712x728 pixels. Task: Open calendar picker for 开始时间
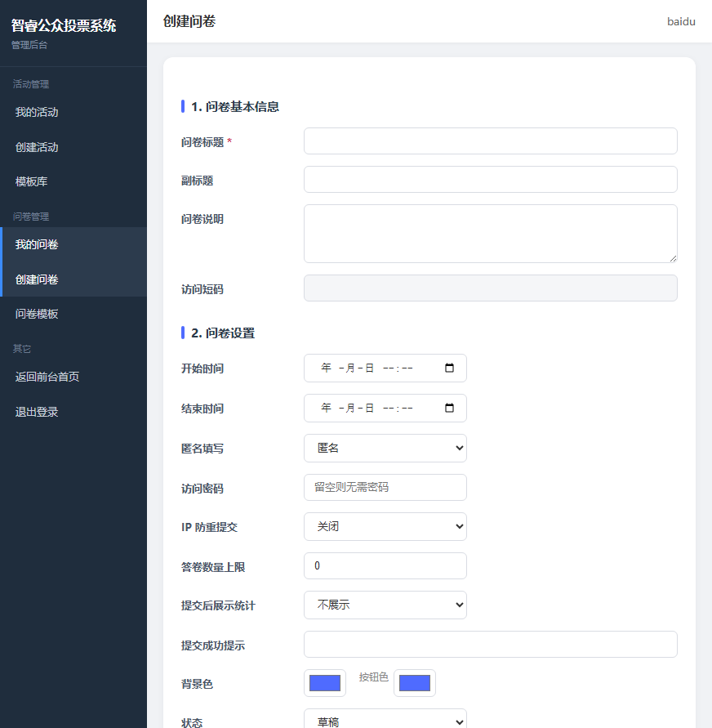tap(449, 368)
